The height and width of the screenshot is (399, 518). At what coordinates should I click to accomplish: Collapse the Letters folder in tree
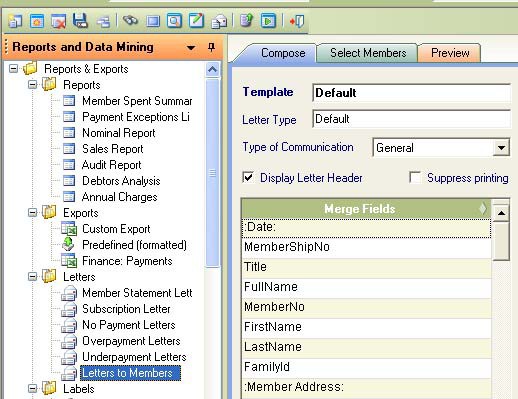click(33, 277)
